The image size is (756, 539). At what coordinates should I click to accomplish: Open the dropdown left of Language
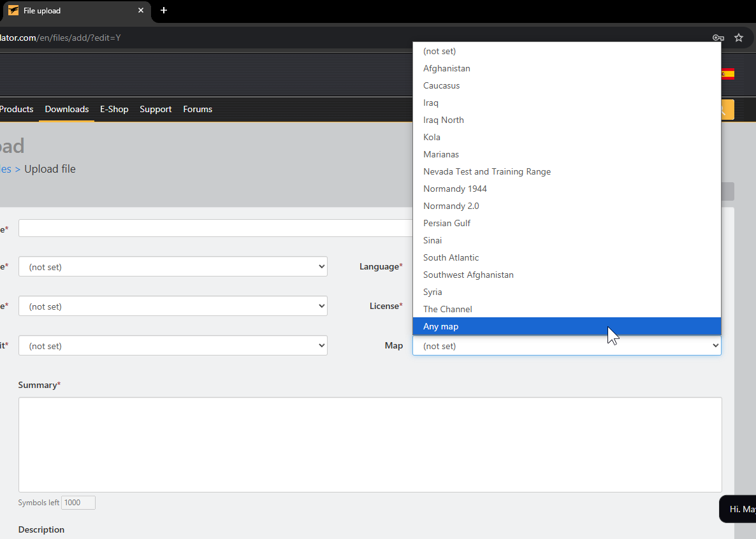(173, 266)
